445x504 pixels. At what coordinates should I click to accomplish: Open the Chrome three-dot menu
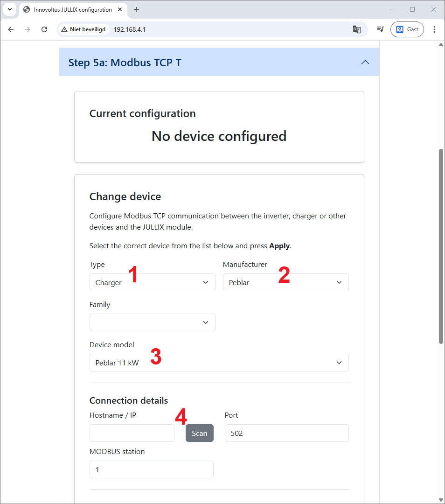[434, 29]
